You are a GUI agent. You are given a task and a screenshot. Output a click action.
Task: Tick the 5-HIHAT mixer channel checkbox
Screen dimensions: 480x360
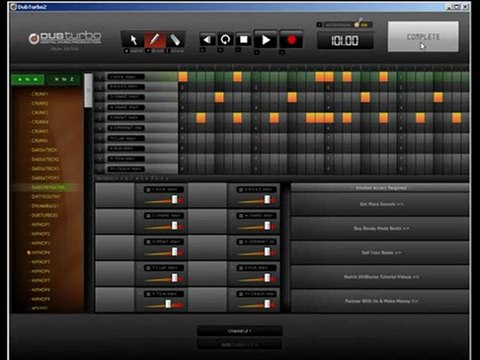pyautogui.click(x=148, y=242)
